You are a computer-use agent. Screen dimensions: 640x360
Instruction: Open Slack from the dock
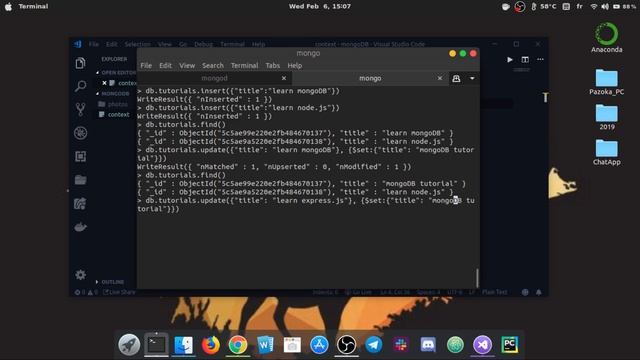(x=401, y=345)
